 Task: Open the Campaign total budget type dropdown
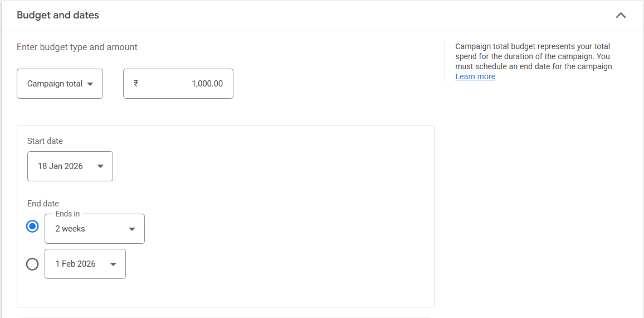pos(60,84)
